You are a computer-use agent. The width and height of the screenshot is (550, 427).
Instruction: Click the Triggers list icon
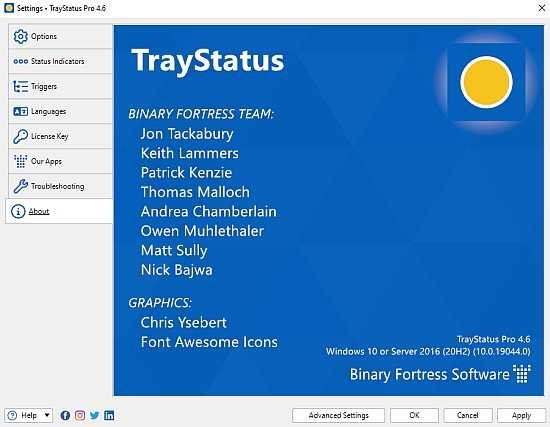click(20, 86)
